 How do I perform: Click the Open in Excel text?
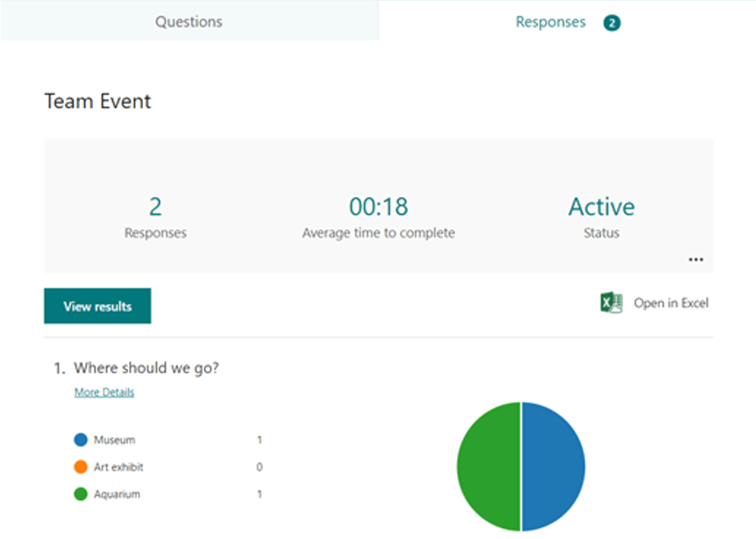pos(671,303)
